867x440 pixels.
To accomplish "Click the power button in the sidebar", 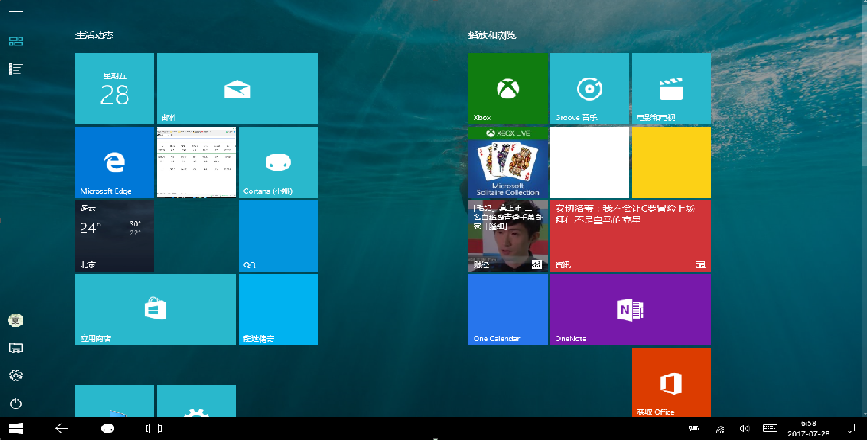I will pos(15,403).
